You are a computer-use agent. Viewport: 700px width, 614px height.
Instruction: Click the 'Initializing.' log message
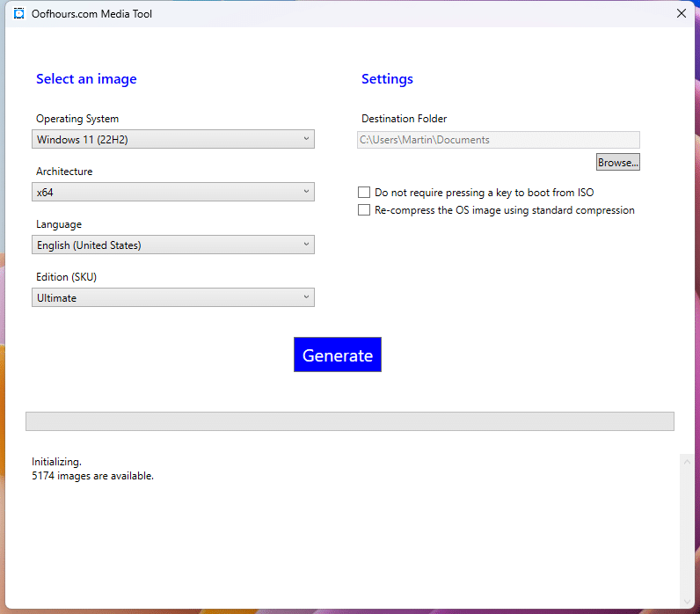pos(56,461)
